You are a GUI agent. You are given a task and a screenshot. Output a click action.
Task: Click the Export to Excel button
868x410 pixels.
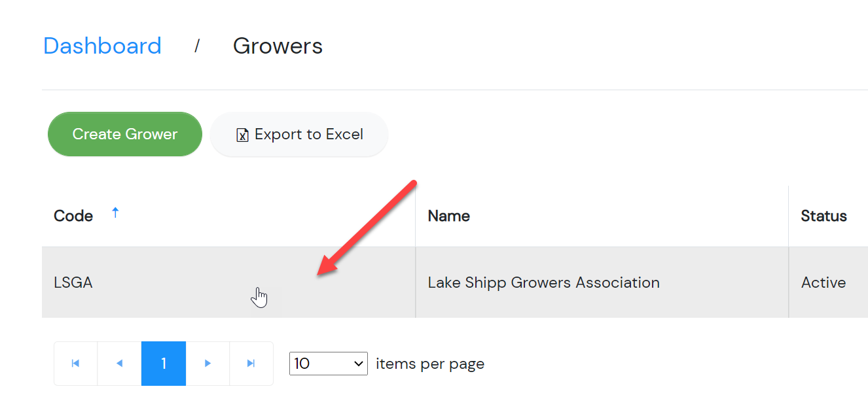[x=299, y=135]
